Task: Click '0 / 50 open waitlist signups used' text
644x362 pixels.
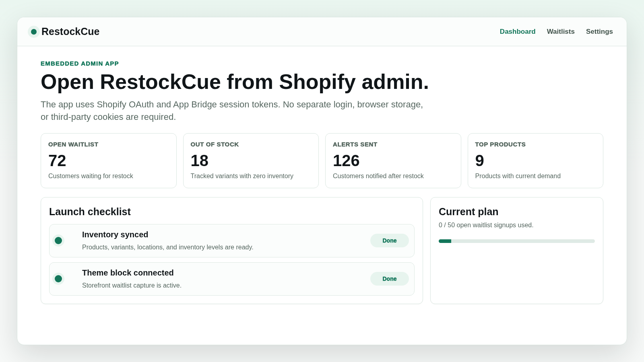Action: click(x=486, y=225)
